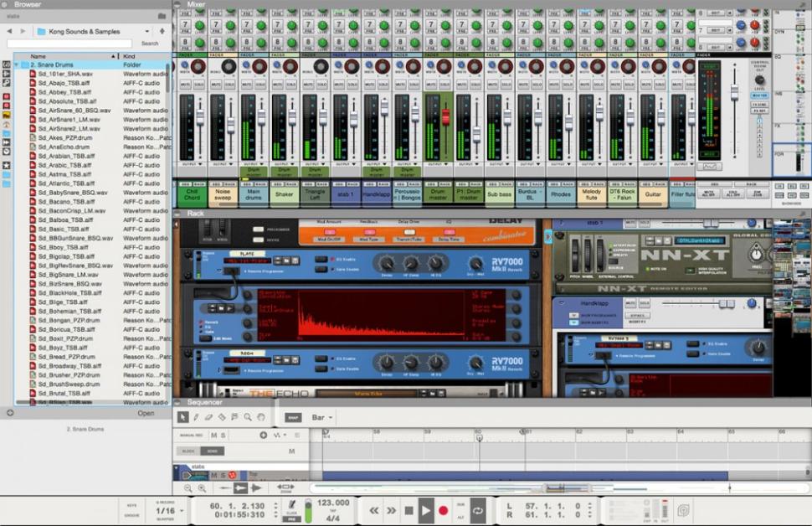
Task: Select the Hand tool in sequencer toolbar
Action: coord(261,417)
